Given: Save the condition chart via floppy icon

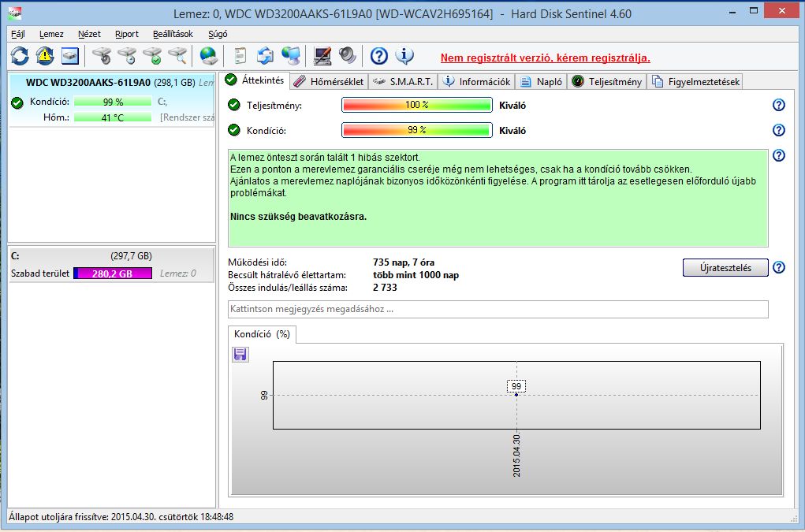Looking at the screenshot, I should coord(240,355).
